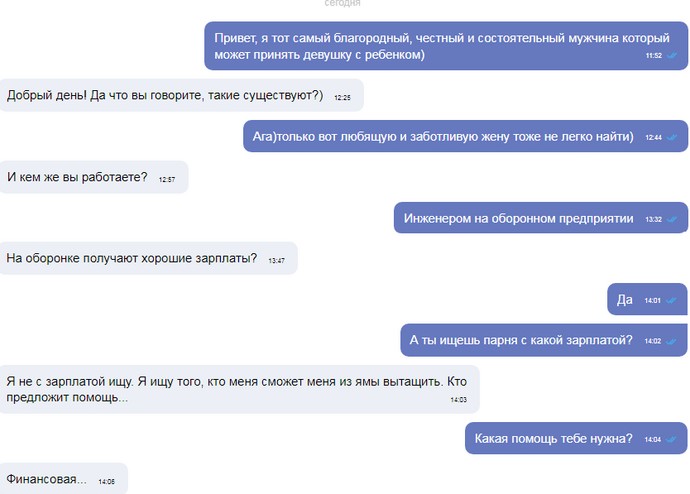Click the read checkmark on 11:52 message
Viewport: 690px width, 494px height.
pyautogui.click(x=672, y=55)
